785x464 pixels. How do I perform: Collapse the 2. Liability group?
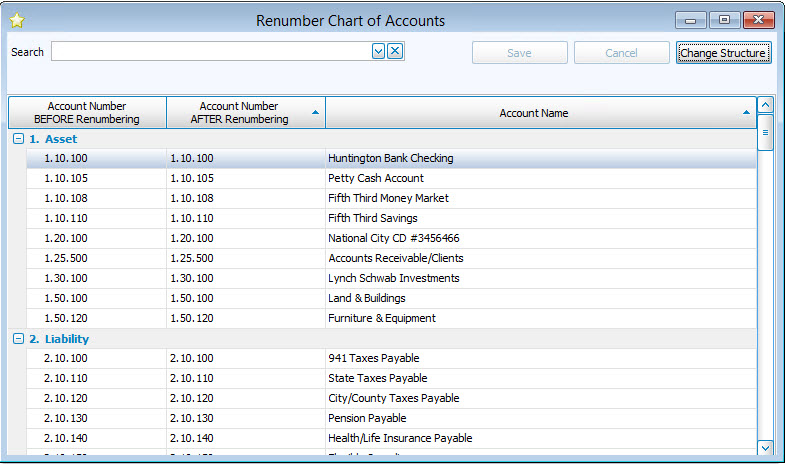point(18,339)
